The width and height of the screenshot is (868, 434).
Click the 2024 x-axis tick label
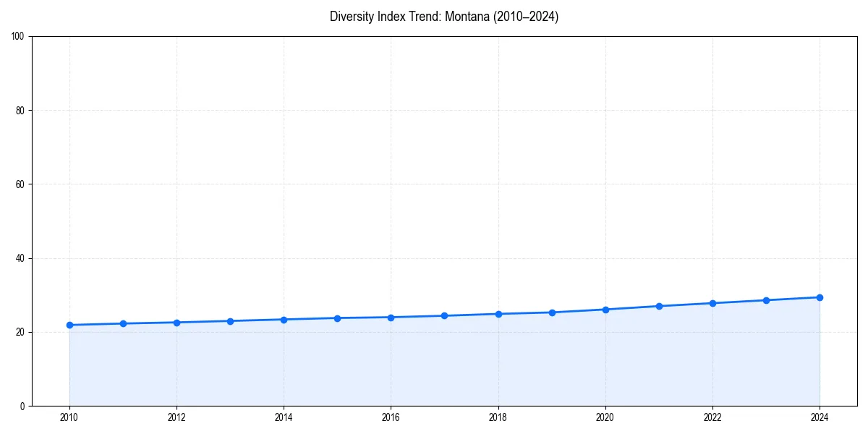click(x=819, y=417)
